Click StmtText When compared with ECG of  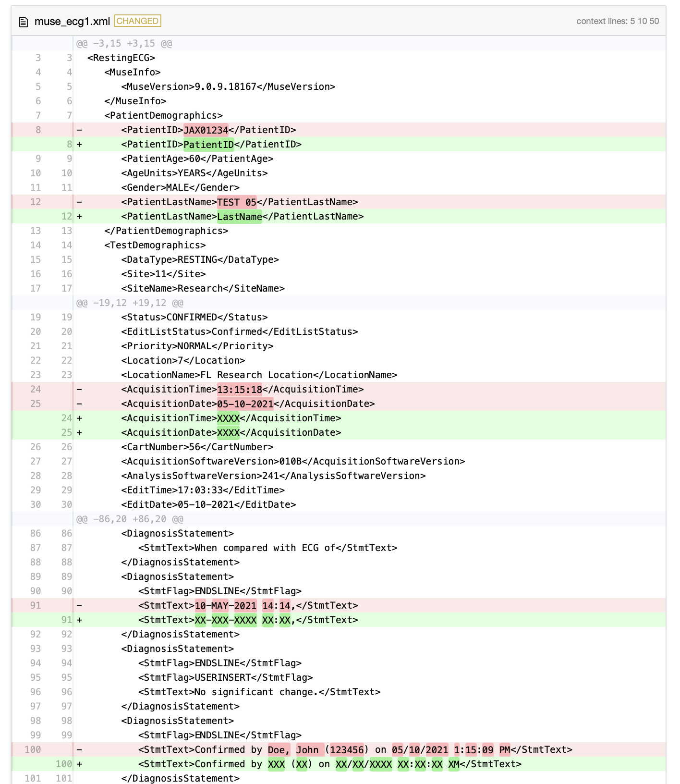[x=268, y=548]
